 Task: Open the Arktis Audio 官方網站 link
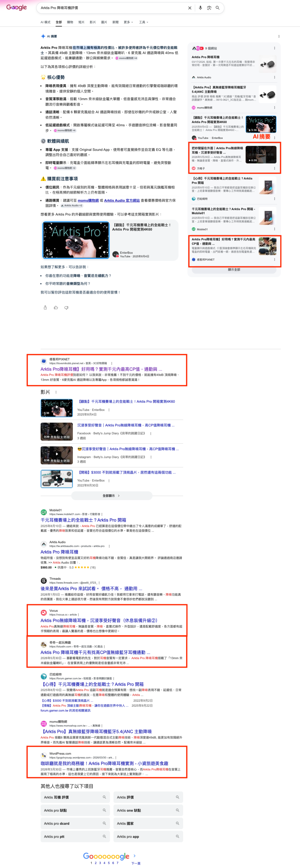[122, 200]
